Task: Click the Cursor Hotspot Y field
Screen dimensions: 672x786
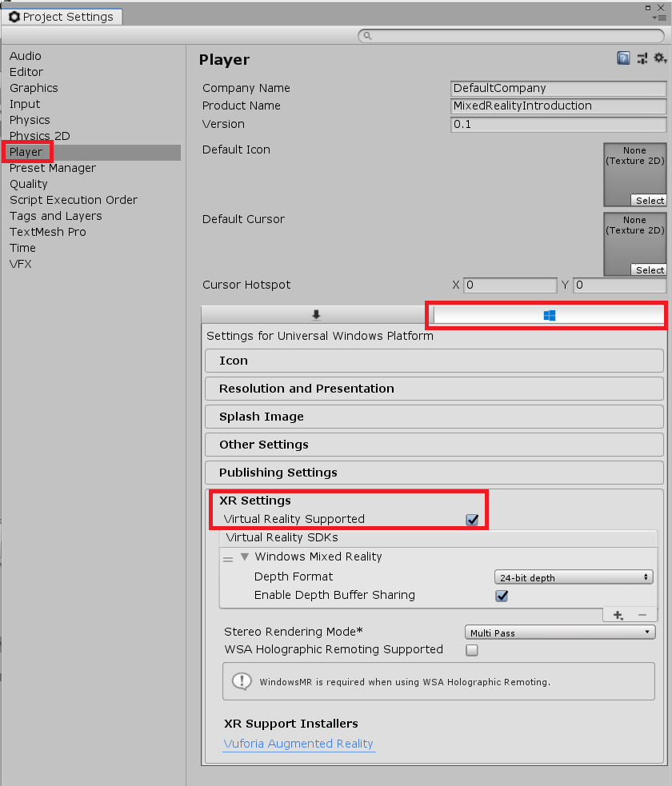Action: 620,285
